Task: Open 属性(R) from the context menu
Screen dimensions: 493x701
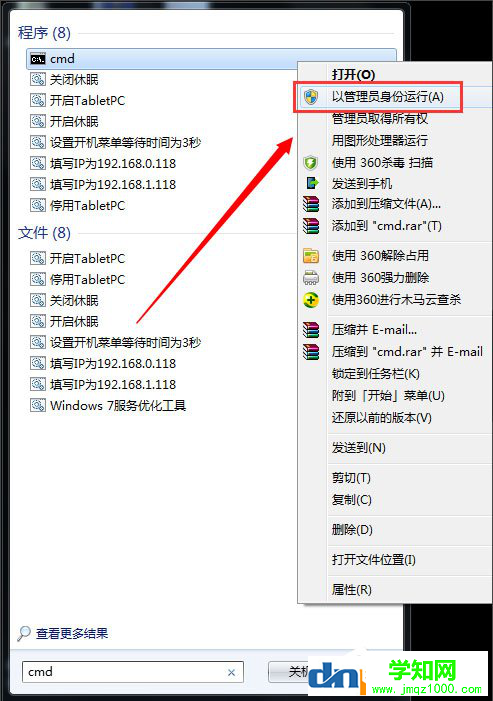Action: point(351,590)
